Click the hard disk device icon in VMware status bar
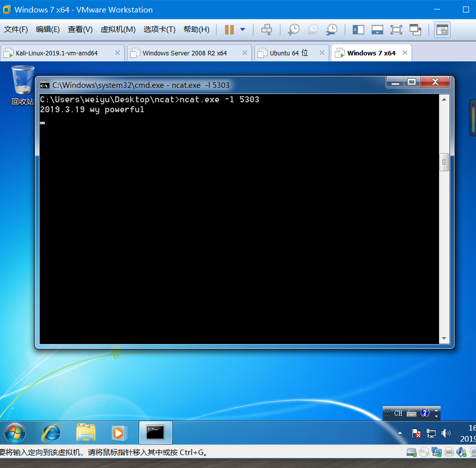This screenshot has width=476, height=468. click(x=411, y=453)
